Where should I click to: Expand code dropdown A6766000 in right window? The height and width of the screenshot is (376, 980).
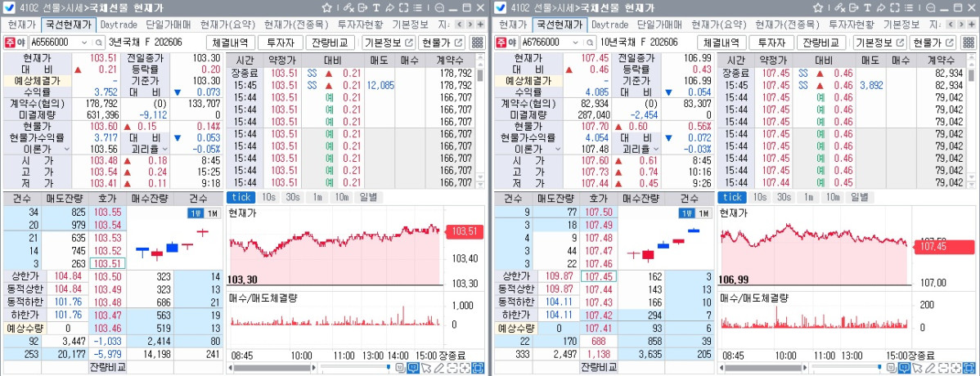pos(576,43)
